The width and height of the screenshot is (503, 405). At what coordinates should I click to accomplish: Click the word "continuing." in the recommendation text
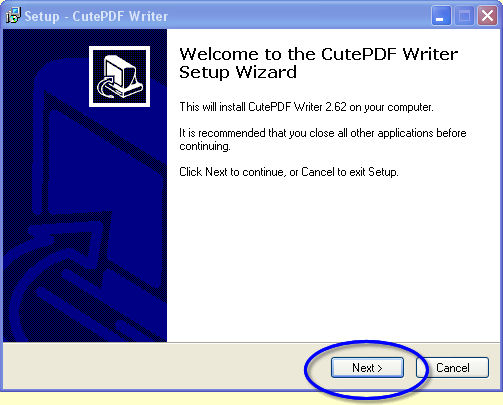point(205,146)
